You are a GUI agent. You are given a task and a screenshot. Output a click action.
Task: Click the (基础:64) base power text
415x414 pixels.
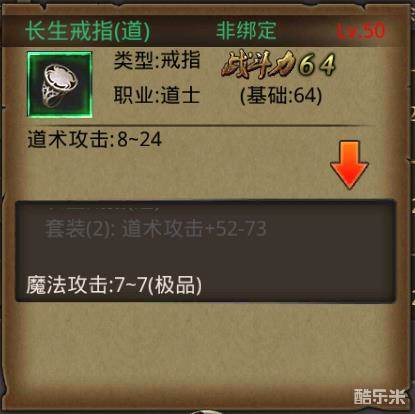pyautogui.click(x=281, y=96)
